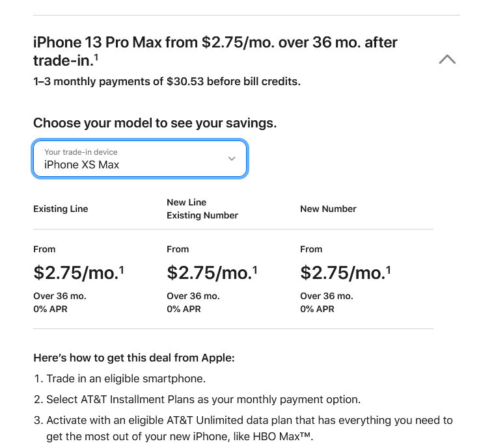Collapse the iPhone 13 Pro Max deal section chevron
Screen dimensions: 481x448
click(x=447, y=59)
